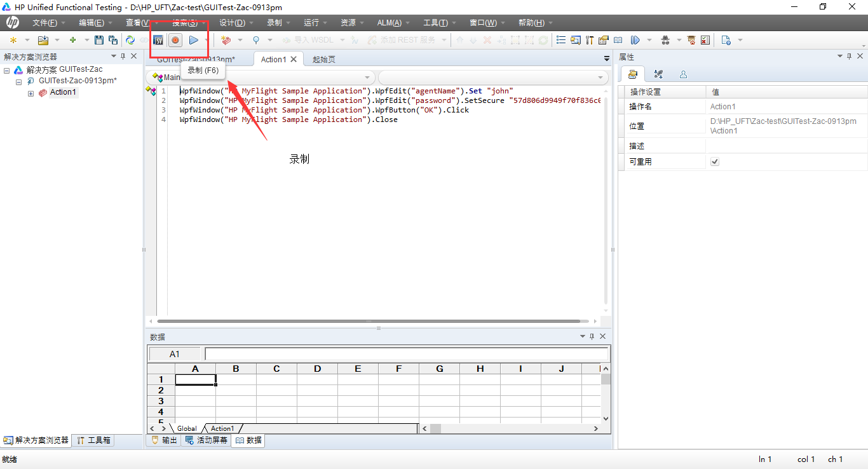Click the document with blue dot icon

[726, 40]
